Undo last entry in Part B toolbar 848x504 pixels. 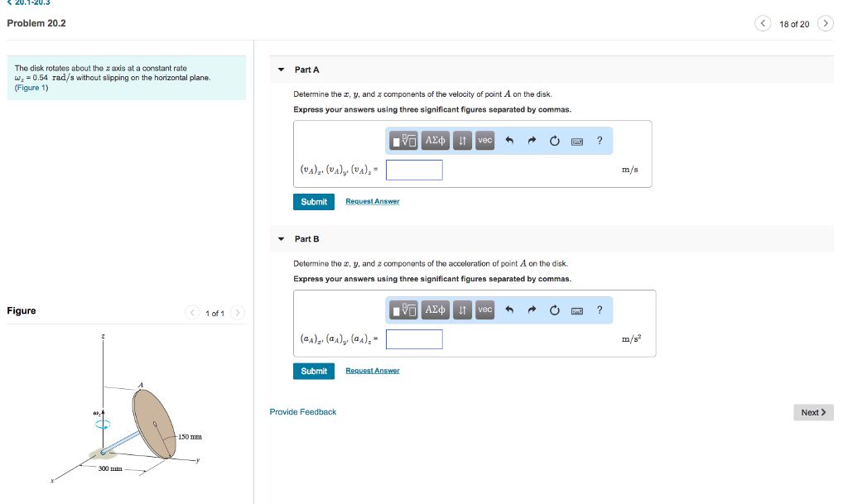(x=509, y=310)
